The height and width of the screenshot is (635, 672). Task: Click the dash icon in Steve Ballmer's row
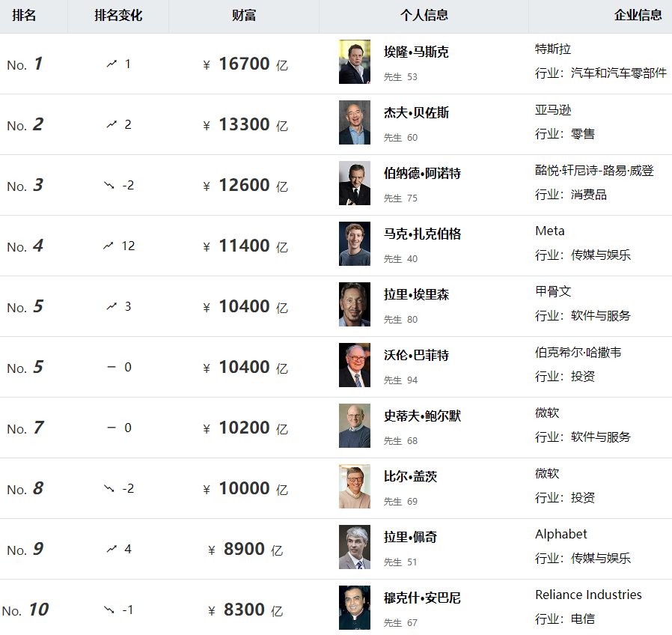point(112,428)
